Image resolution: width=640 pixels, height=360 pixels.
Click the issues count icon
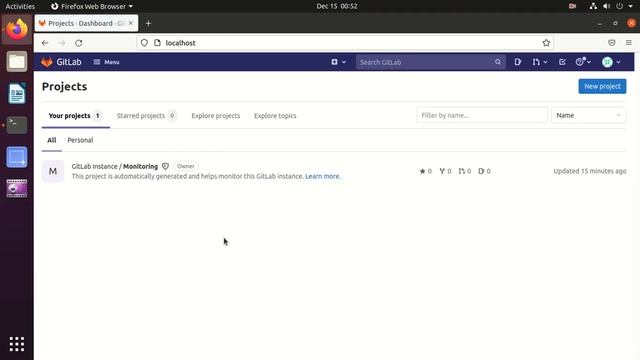(x=481, y=171)
